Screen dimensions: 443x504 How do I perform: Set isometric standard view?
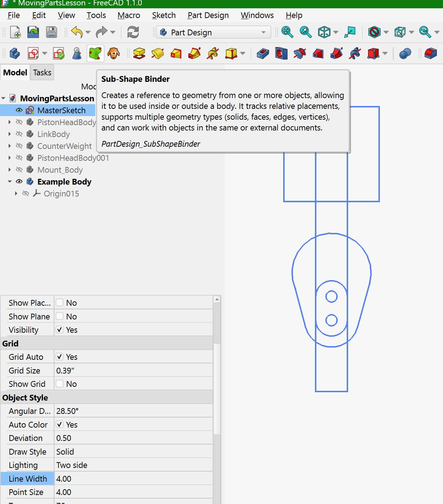(324, 32)
